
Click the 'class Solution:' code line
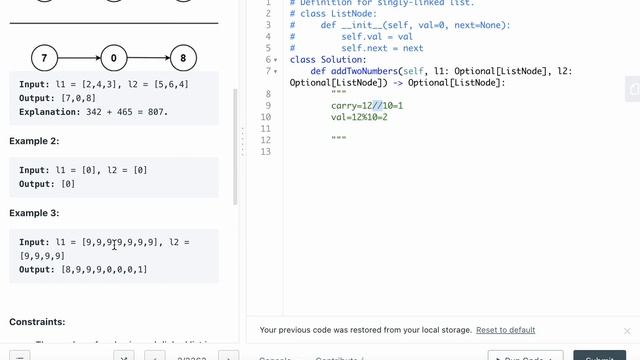pyautogui.click(x=328, y=60)
